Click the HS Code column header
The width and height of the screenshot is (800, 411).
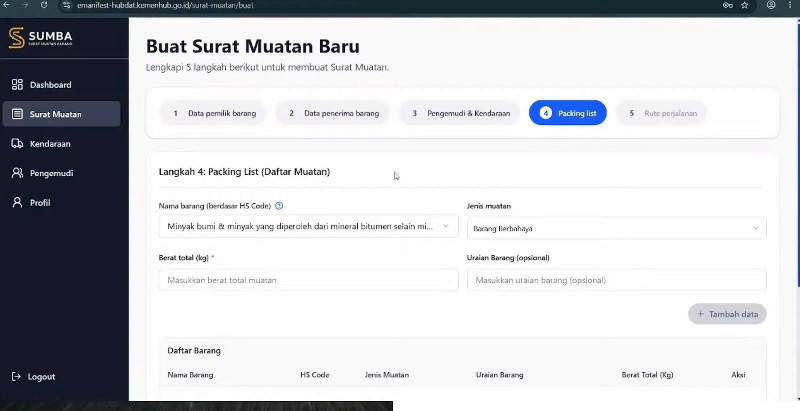coord(315,375)
